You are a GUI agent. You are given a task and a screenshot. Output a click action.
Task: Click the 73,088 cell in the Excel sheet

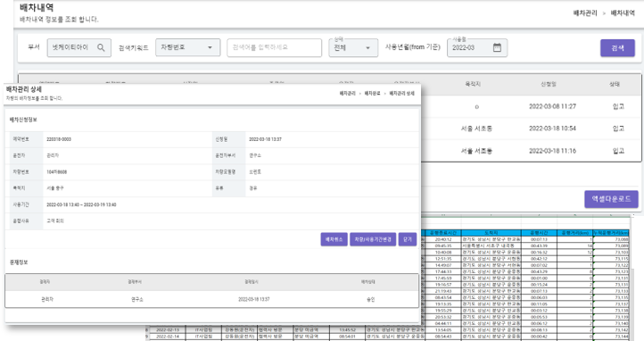click(611, 239)
